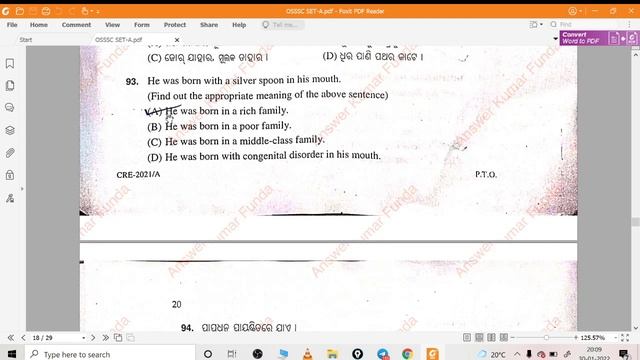
Task: Open the Layers panel icon
Action: 10,130
